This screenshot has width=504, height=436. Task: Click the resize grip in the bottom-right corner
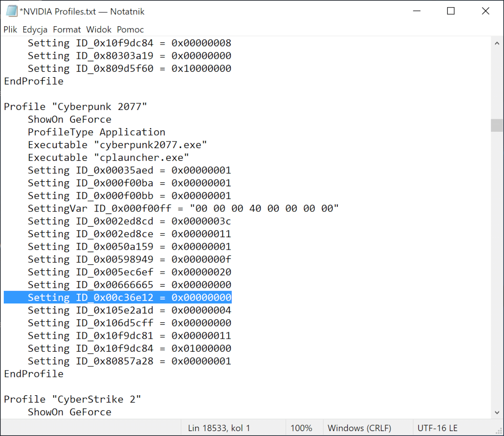pos(499,431)
